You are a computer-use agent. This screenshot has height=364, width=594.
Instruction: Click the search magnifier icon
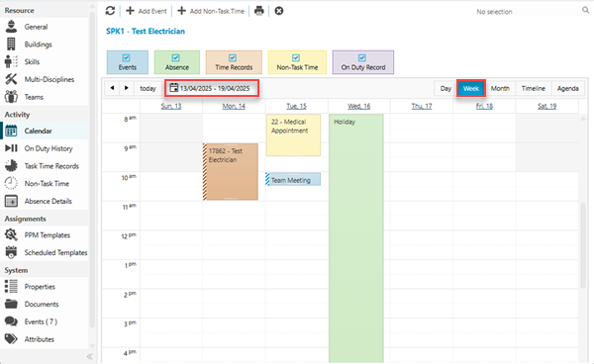[586, 11]
